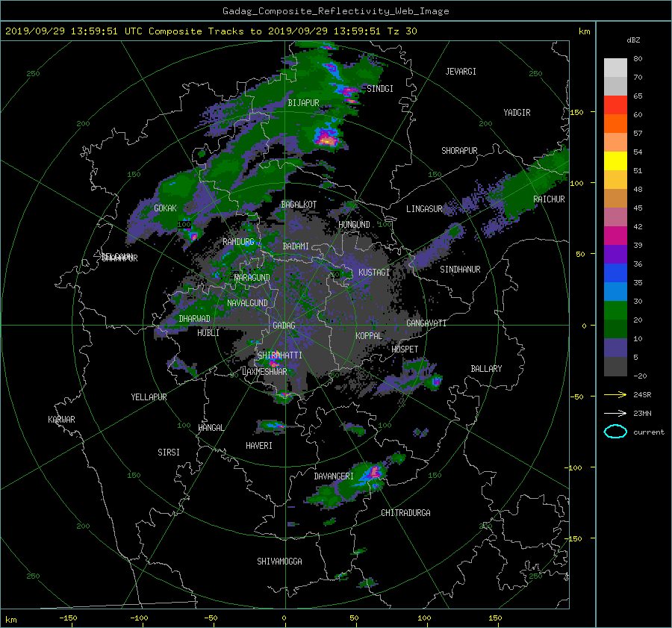The width and height of the screenshot is (672, 628).
Task: Select the indigo 5–10 dBZ swatch
Action: pyautogui.click(x=615, y=348)
